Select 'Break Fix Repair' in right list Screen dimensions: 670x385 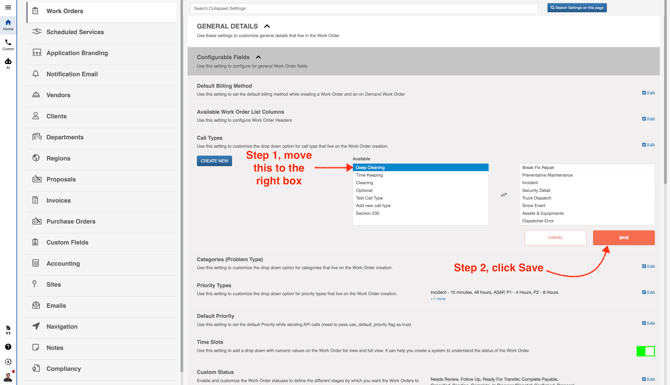[x=587, y=168]
